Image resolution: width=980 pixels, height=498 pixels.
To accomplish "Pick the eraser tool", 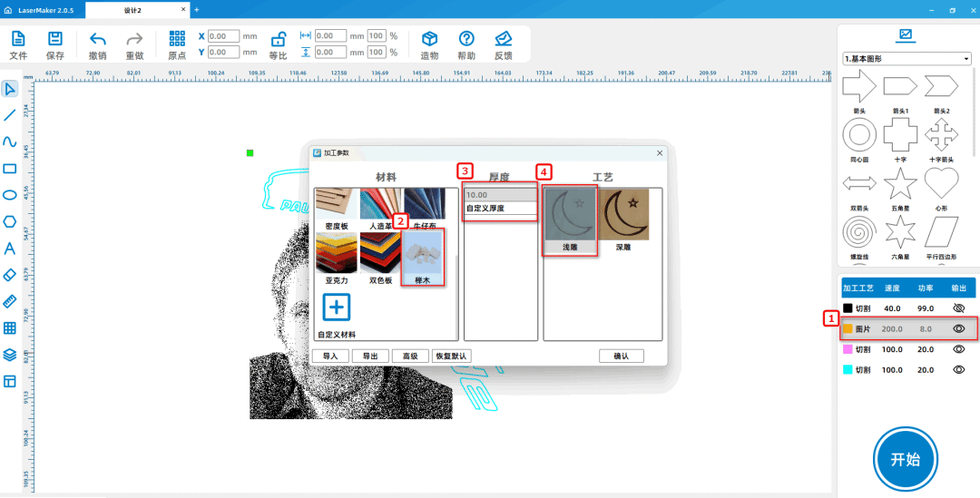I will click(10, 275).
